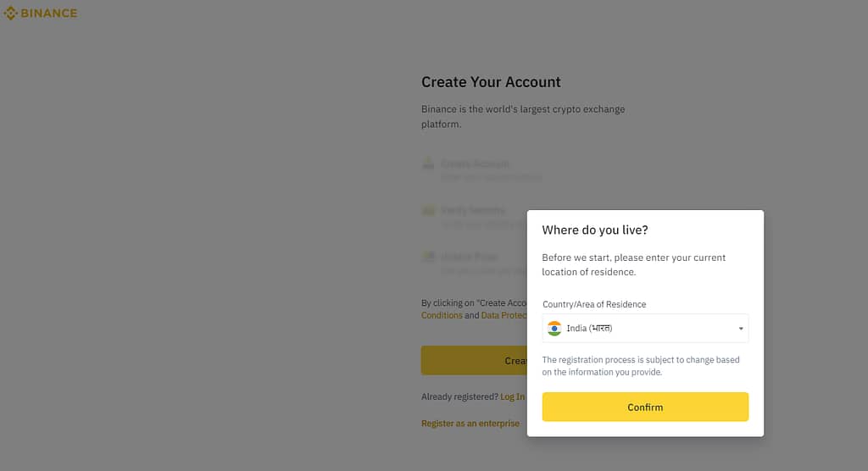Click the India flag icon

554,328
